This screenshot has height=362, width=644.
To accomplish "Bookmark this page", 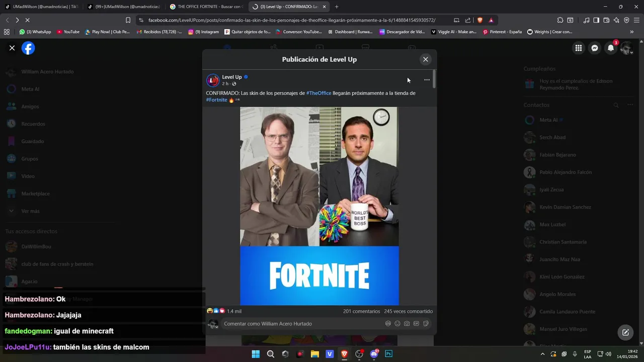I will point(128,20).
